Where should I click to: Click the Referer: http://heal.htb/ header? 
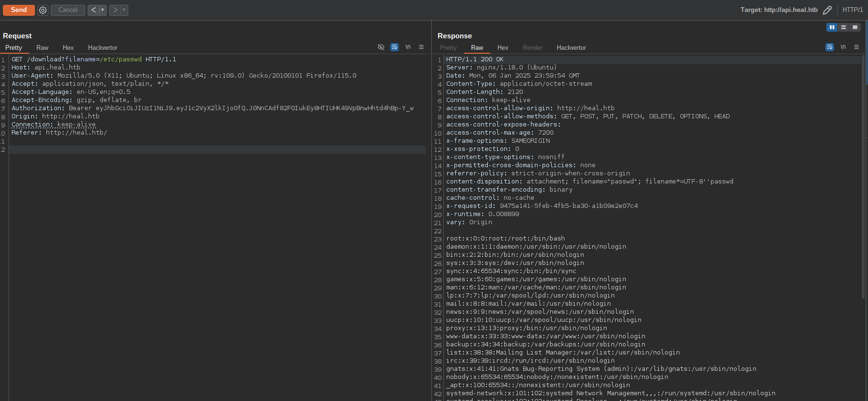pyautogui.click(x=59, y=133)
